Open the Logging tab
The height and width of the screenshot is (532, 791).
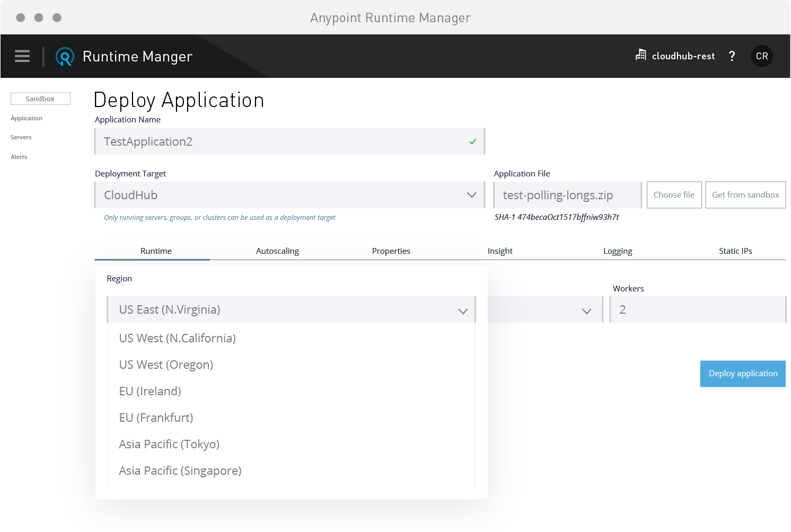(618, 251)
